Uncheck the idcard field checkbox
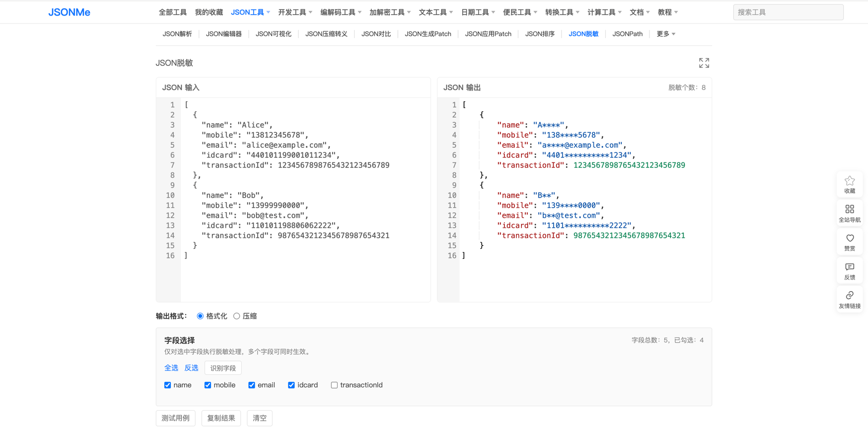Viewport: 868px width, 438px height. click(291, 385)
